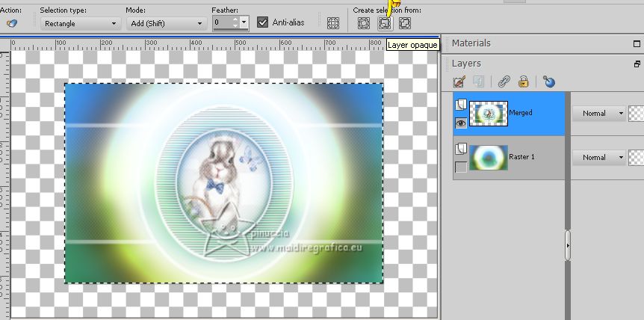Click the lock transparency padlock icon
This screenshot has width=644, height=320.
tap(523, 81)
